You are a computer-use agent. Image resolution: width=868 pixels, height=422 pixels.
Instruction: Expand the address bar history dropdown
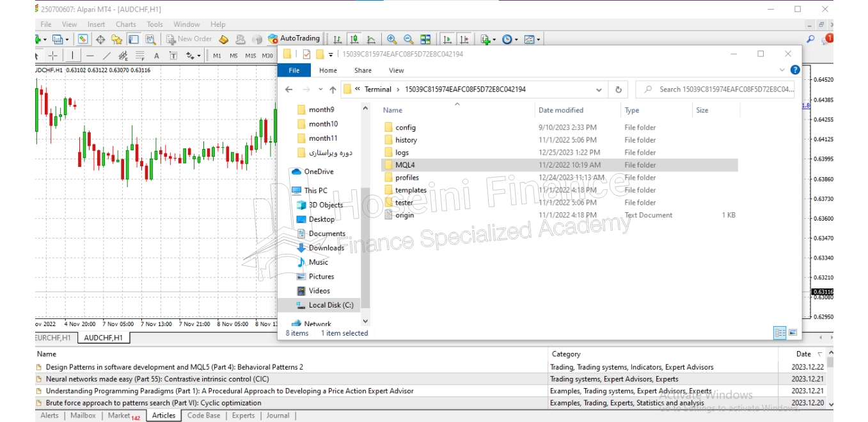tap(599, 90)
